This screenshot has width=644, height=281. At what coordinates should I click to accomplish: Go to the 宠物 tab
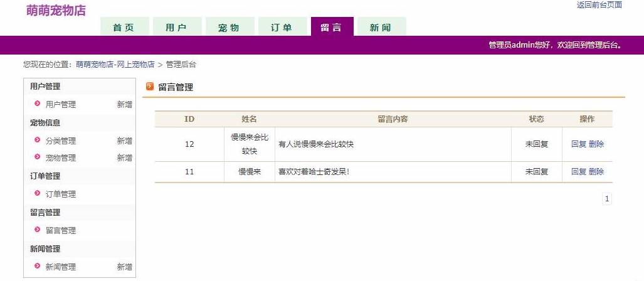click(x=230, y=28)
